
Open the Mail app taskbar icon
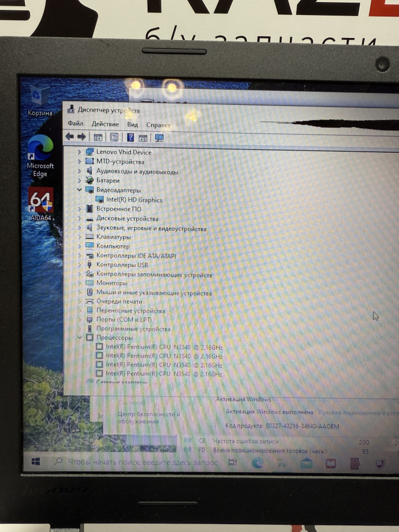pyautogui.click(x=307, y=463)
